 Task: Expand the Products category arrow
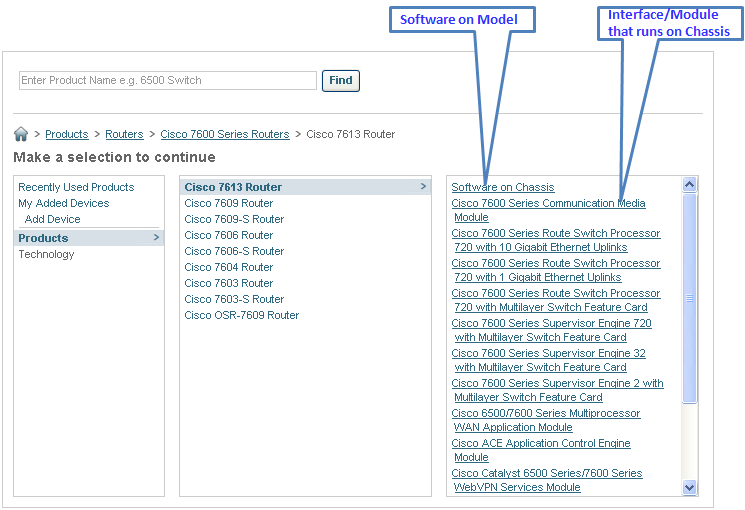[156, 237]
